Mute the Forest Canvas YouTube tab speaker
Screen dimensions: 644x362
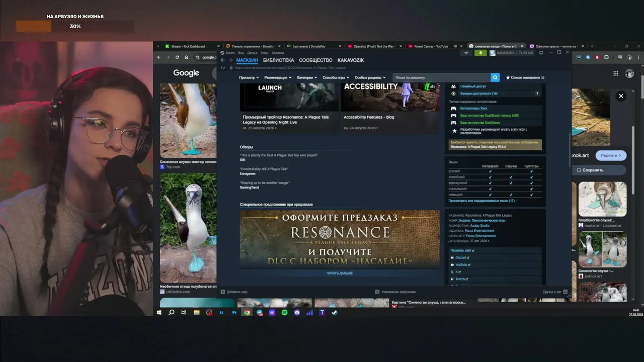click(455, 46)
